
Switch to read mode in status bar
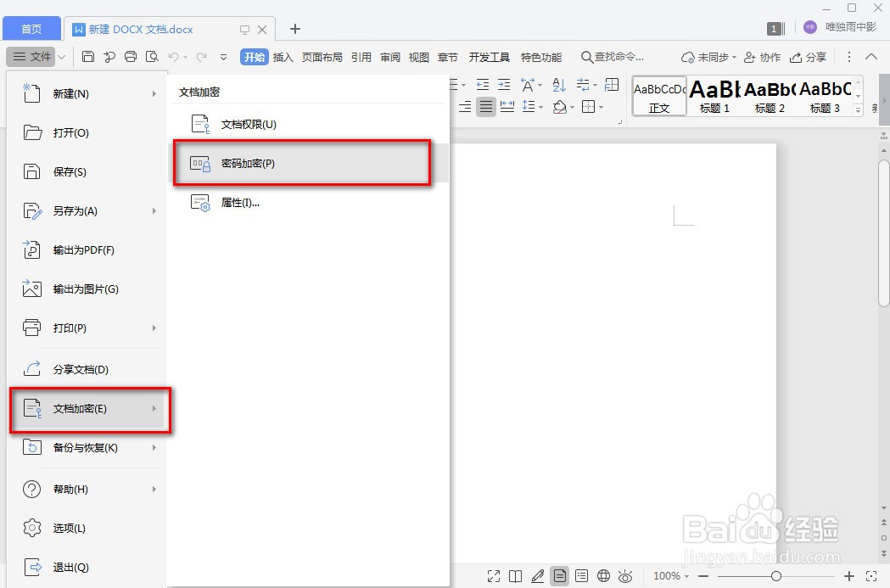pyautogui.click(x=515, y=575)
